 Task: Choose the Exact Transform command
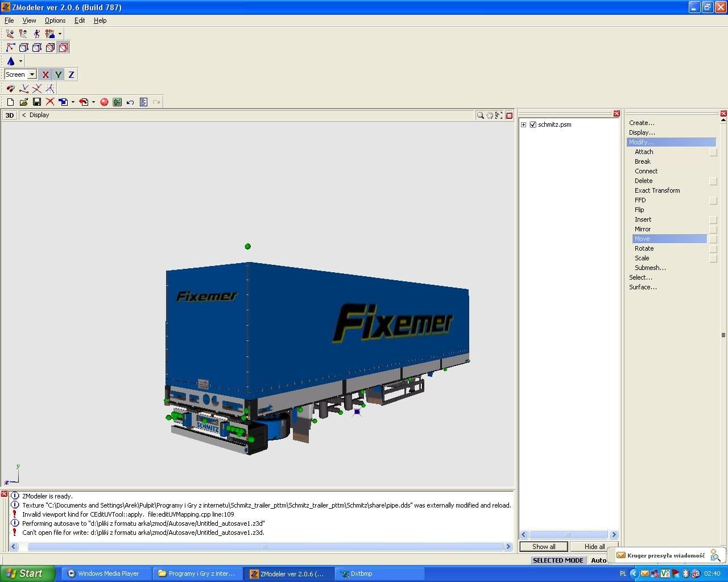pyautogui.click(x=657, y=190)
